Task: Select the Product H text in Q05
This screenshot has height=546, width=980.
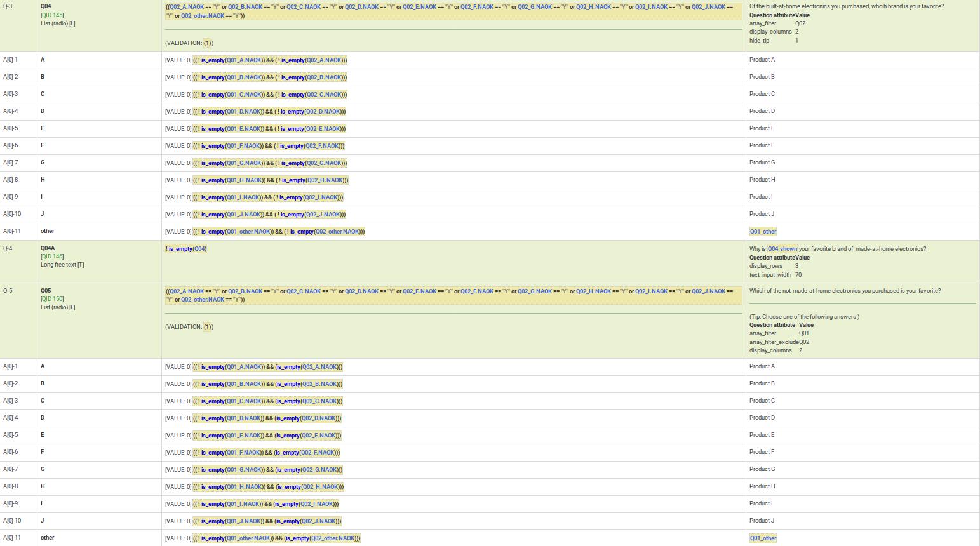Action: pos(762,486)
